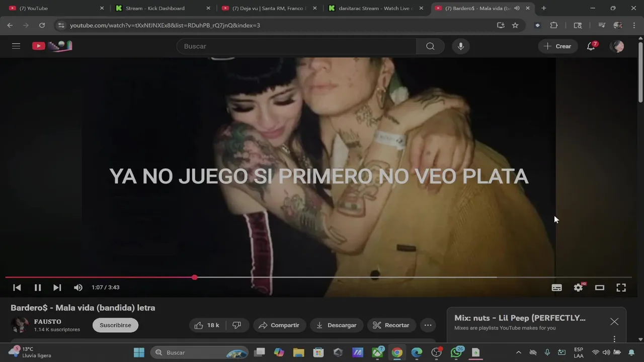Like the video with 18 k likes
Screen dimensions: 644x362
(207, 325)
